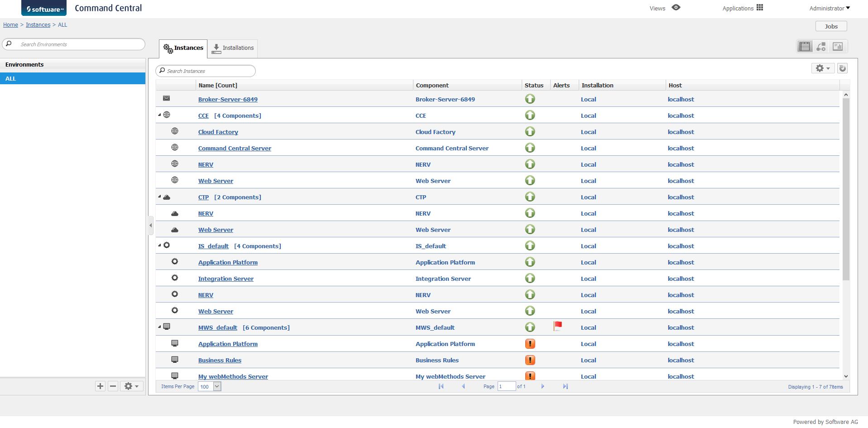The height and width of the screenshot is (428, 868).
Task: Click the CCE row green status icon
Action: (x=530, y=115)
